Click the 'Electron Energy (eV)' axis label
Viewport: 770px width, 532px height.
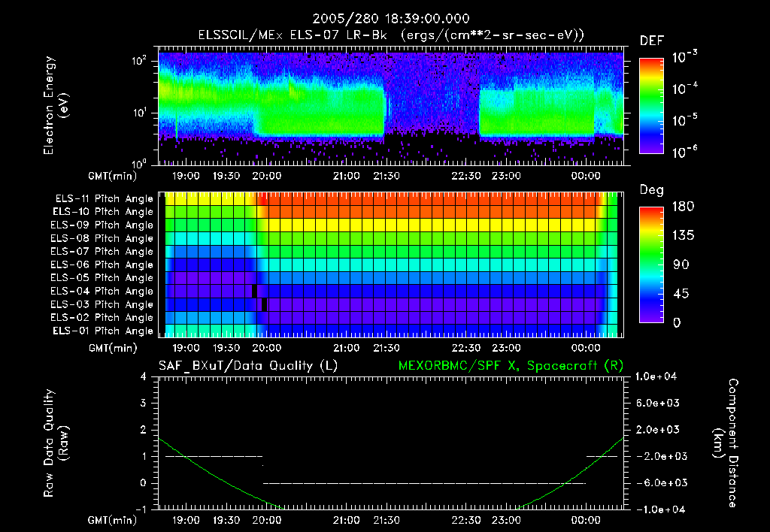tap(56, 105)
